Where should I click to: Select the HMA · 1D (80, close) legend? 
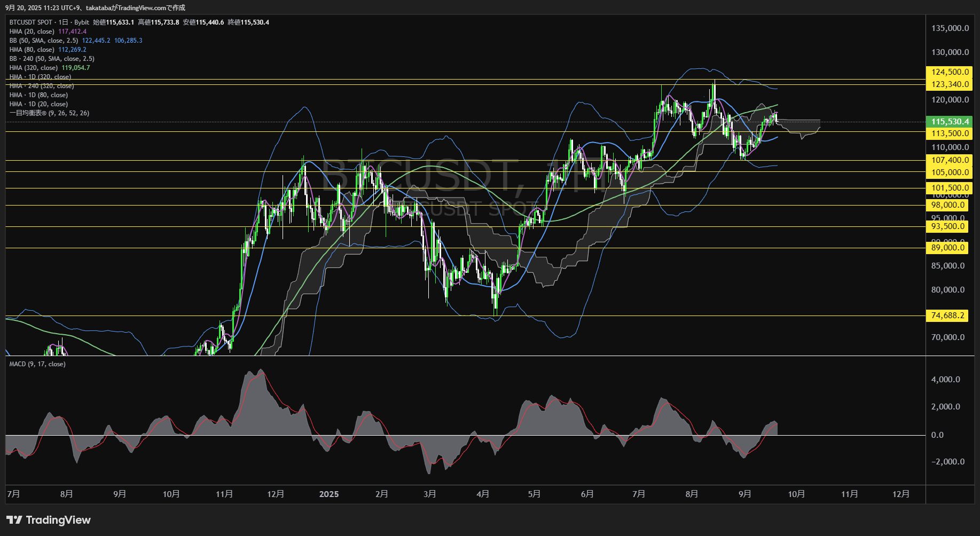pos(38,95)
